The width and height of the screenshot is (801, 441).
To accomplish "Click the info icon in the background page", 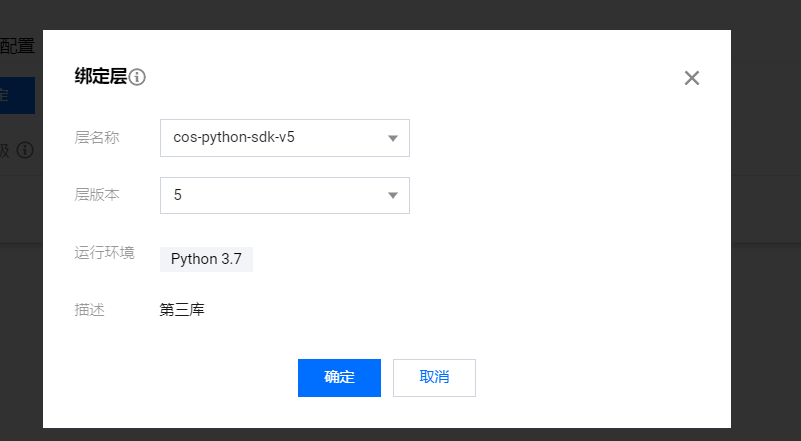I will [25, 150].
